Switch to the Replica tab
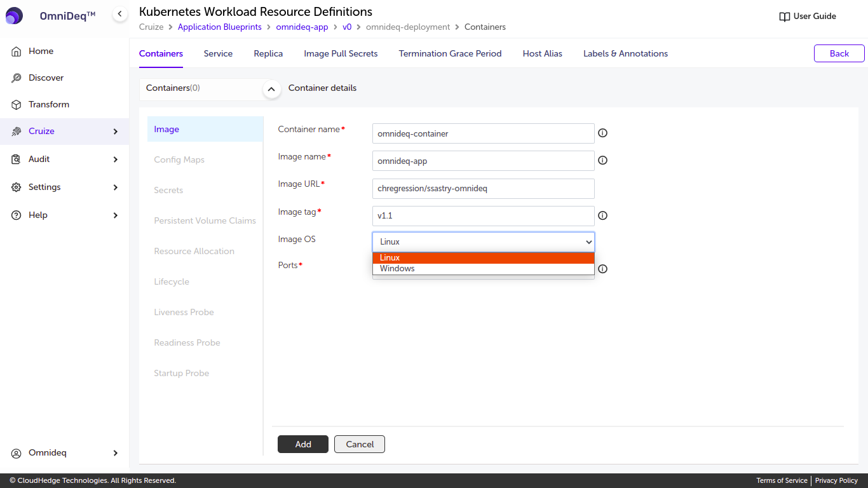The image size is (868, 488). tap(268, 53)
